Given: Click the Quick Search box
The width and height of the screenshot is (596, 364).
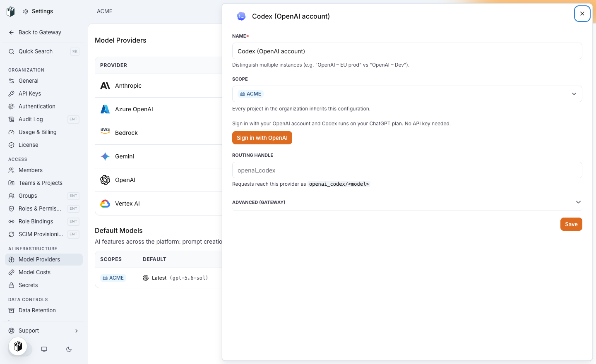Looking at the screenshot, I should click(44, 52).
